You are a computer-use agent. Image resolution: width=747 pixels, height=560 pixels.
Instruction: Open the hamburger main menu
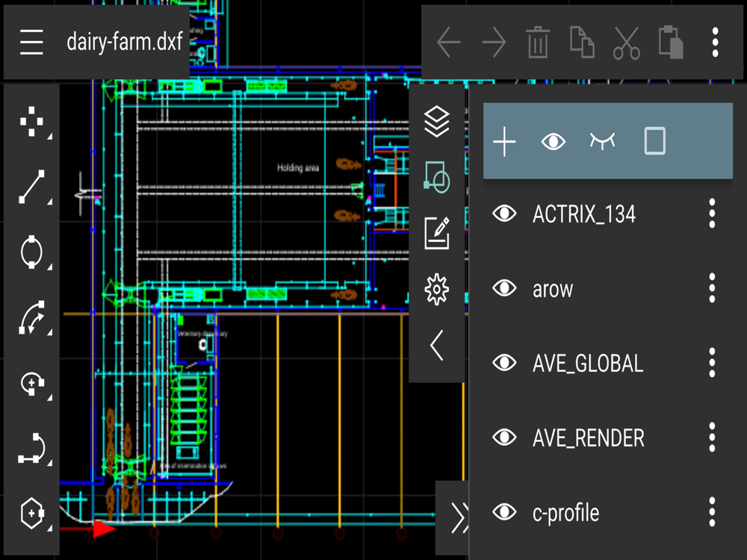point(31,42)
